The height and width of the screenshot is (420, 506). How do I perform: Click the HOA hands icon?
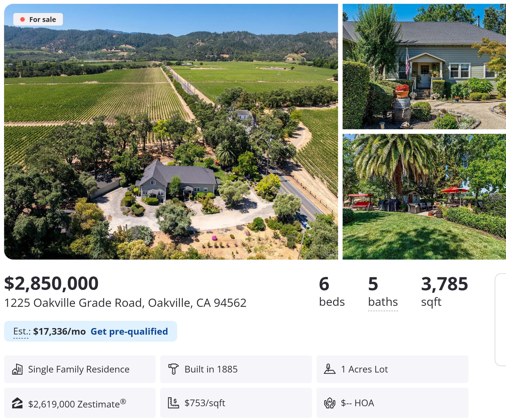point(329,403)
